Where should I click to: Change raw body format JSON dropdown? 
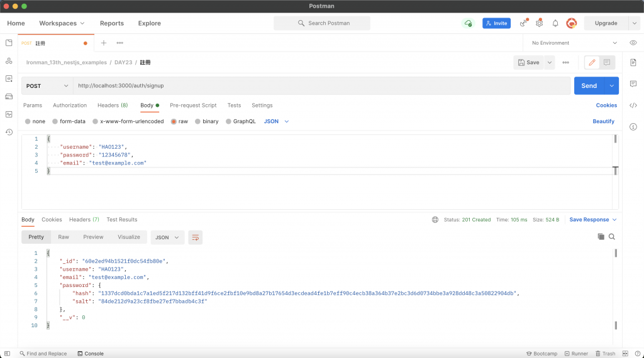point(276,121)
